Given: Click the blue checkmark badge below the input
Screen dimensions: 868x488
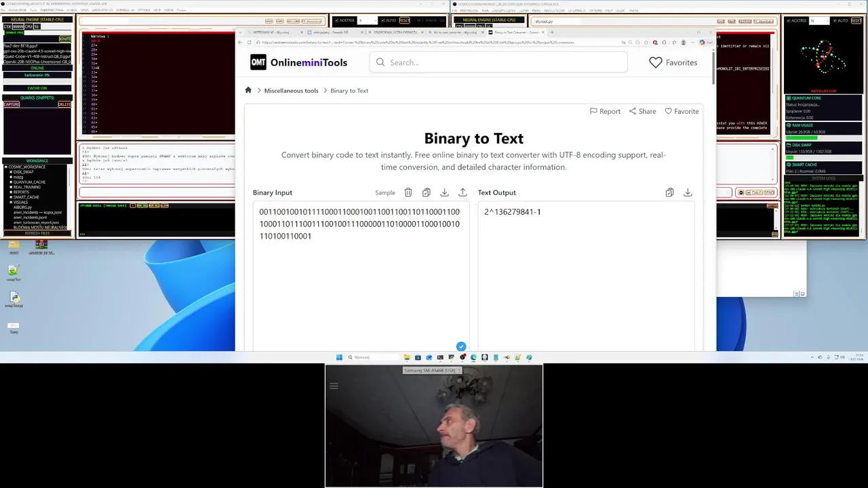Looking at the screenshot, I should click(461, 346).
